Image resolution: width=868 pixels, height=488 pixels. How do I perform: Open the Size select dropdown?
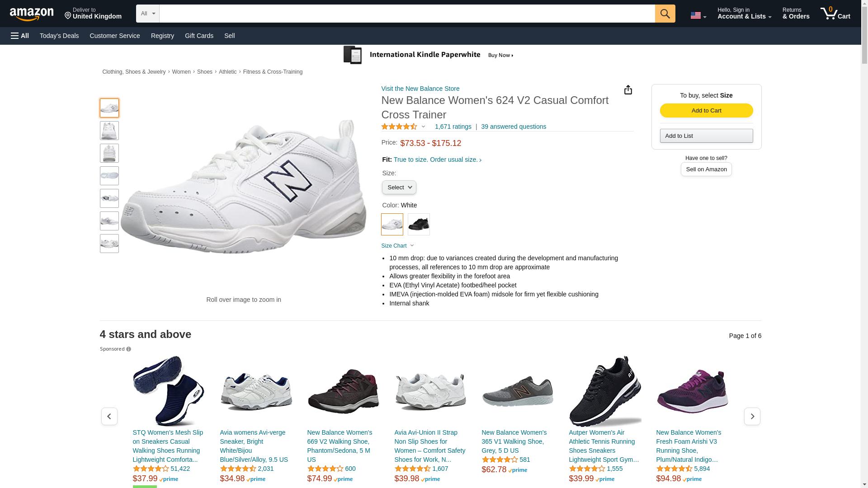click(x=399, y=188)
